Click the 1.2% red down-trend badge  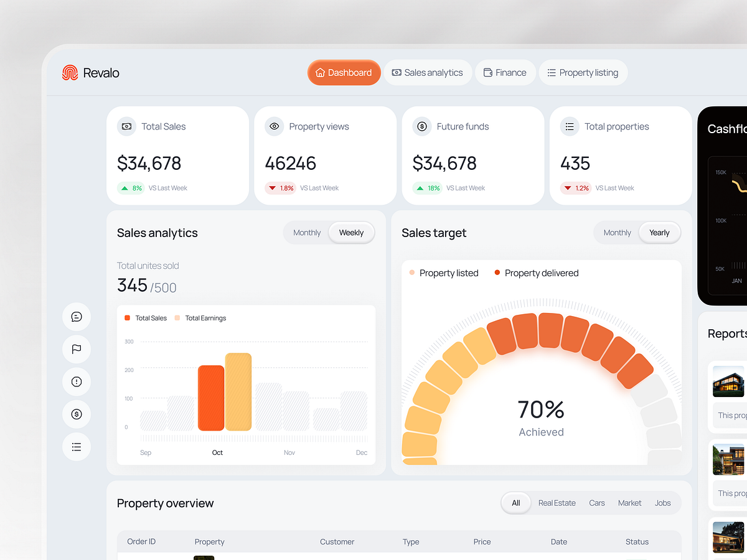coord(576,188)
